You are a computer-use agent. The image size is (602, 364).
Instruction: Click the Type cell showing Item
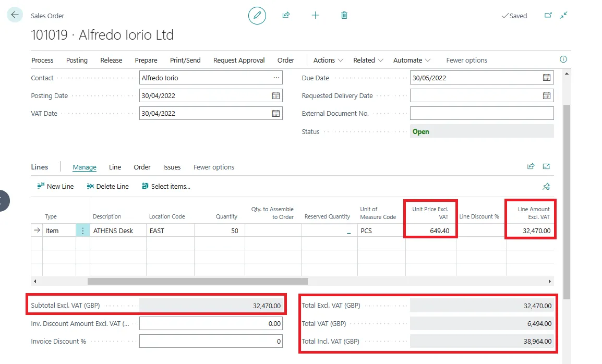(59, 230)
